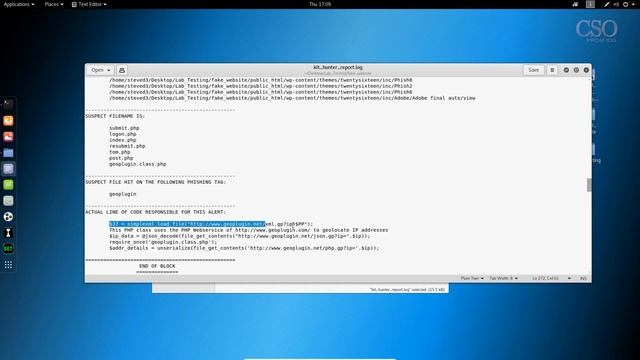Image resolution: width=640 pixels, height=360 pixels.
Task: Open the Applications menu
Action: [19, 4]
